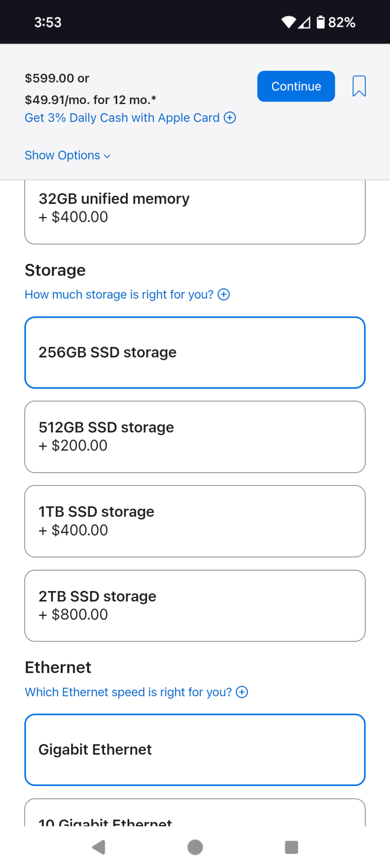This screenshot has width=390, height=868.
Task: Tap plus icon beside Apple Card offer
Action: point(230,118)
